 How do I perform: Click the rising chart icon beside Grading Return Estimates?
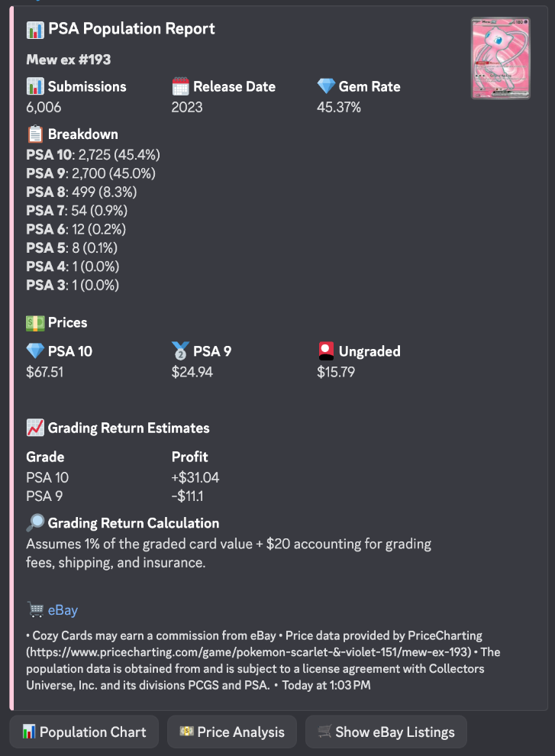tap(34, 428)
